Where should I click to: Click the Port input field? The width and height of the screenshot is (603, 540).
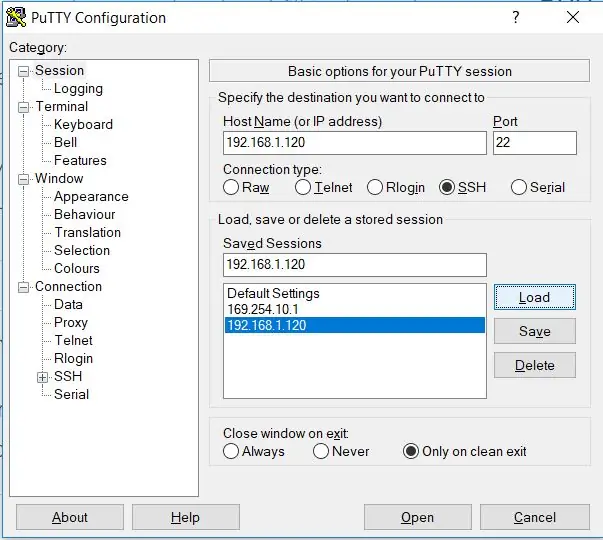click(x=535, y=143)
